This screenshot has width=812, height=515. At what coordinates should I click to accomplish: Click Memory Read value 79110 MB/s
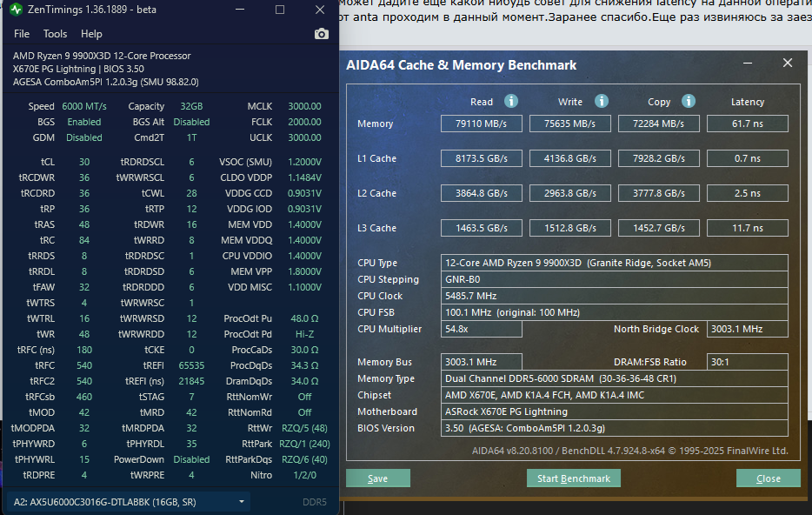(481, 124)
